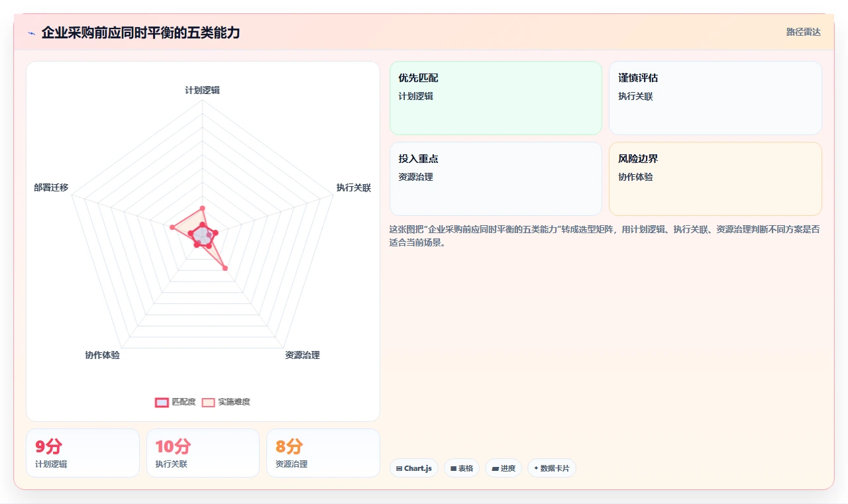Click 资源治理 text inside 投入重点 card
Image resolution: width=848 pixels, height=504 pixels.
415,177
